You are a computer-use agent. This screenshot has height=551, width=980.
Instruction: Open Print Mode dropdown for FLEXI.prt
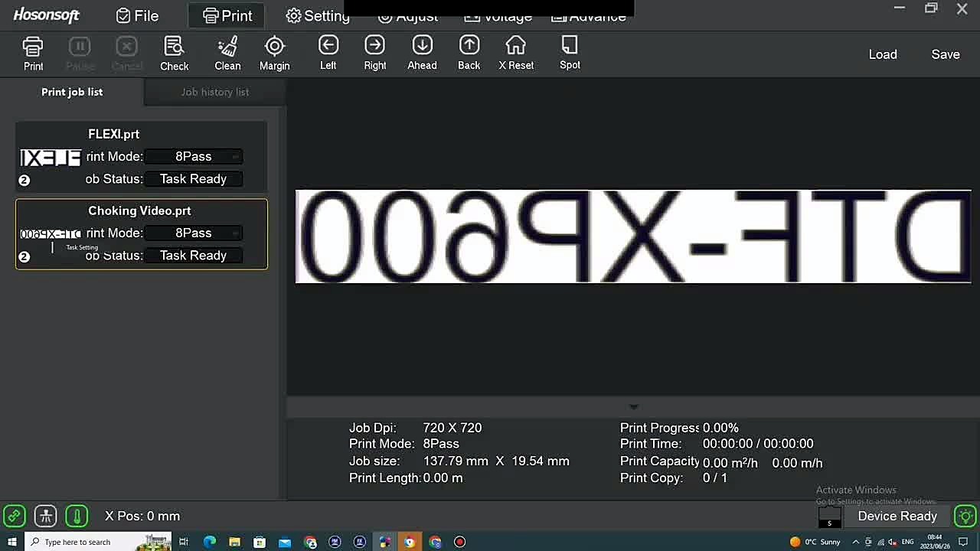coord(194,156)
